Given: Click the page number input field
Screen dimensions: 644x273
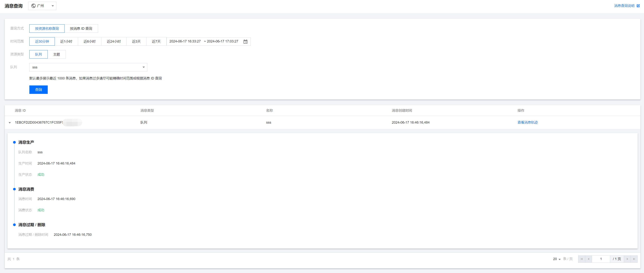Looking at the screenshot, I should coord(601,259).
